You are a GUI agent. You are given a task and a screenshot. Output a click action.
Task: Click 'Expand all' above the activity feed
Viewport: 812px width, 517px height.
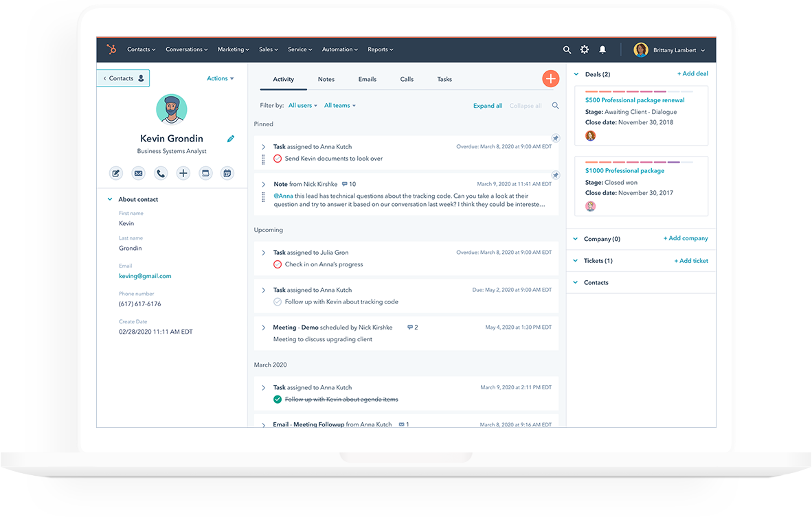pyautogui.click(x=487, y=106)
